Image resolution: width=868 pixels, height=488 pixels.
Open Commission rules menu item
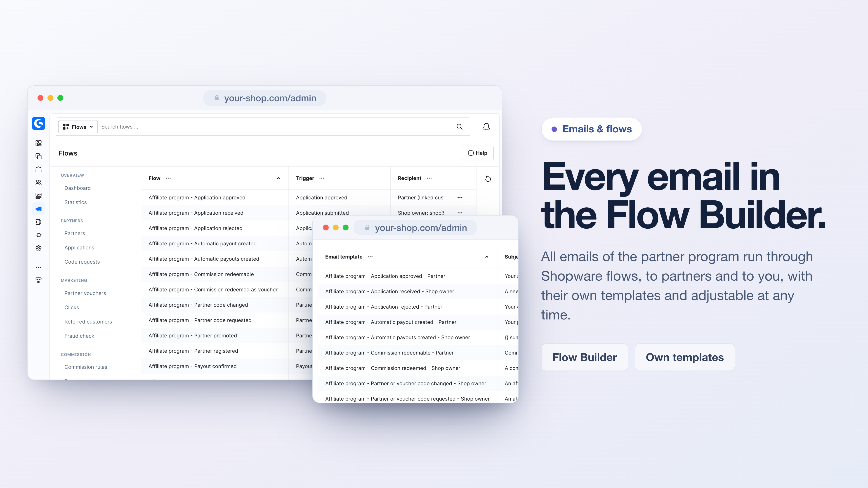[86, 367]
